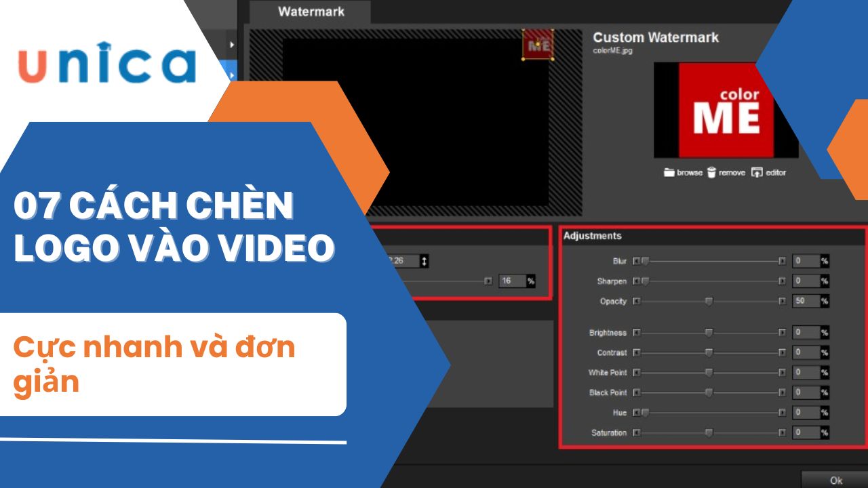Focus the Black Point percentage field
This screenshot has width=868, height=488.
point(806,392)
